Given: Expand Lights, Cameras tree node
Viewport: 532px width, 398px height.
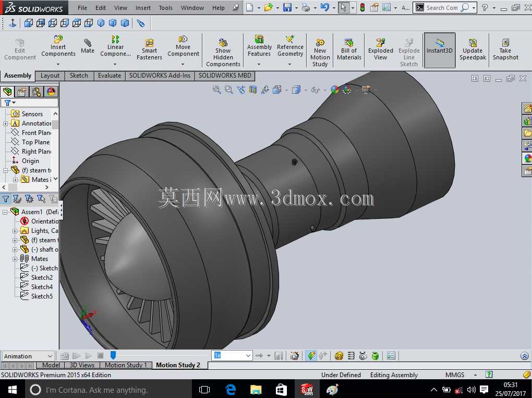Looking at the screenshot, I should [x=15, y=231].
